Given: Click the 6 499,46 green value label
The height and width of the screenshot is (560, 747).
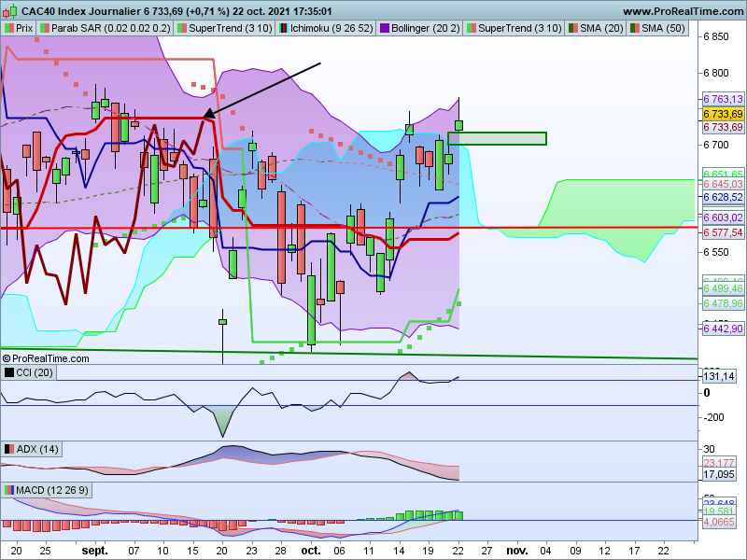Looking at the screenshot, I should tap(723, 288).
